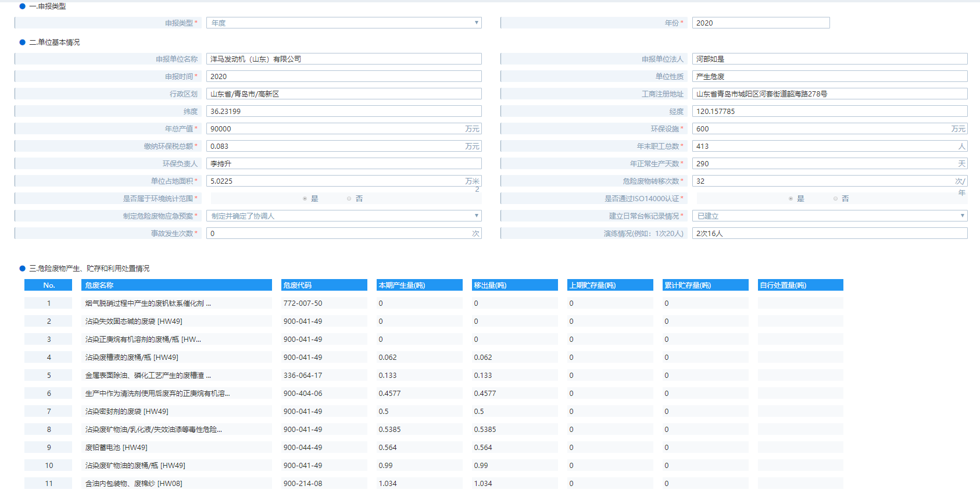Click the 危废名称 column header
This screenshot has height=493, width=980.
tap(177, 285)
